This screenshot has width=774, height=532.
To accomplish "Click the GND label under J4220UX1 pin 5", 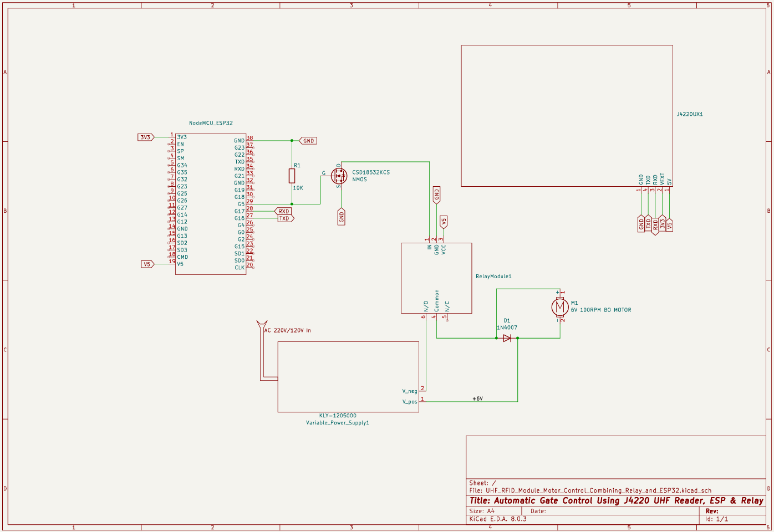I will coord(641,224).
